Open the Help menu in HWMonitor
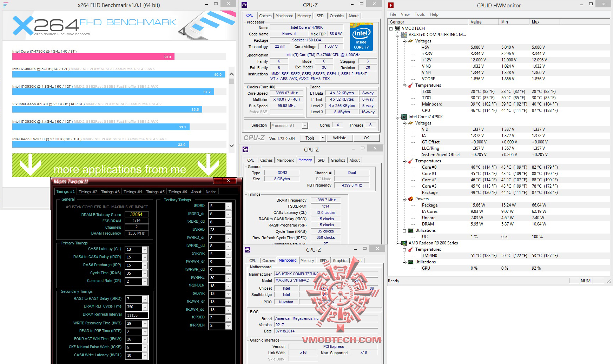 434,14
